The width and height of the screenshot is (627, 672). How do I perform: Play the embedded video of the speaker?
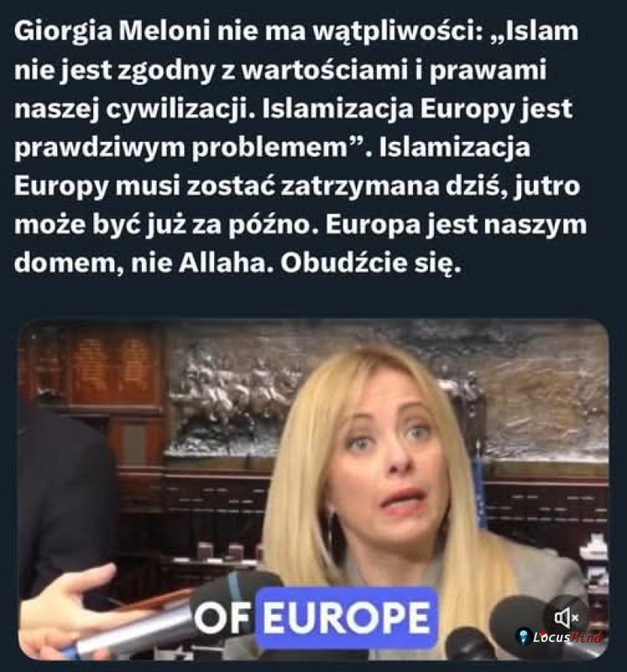click(x=313, y=489)
